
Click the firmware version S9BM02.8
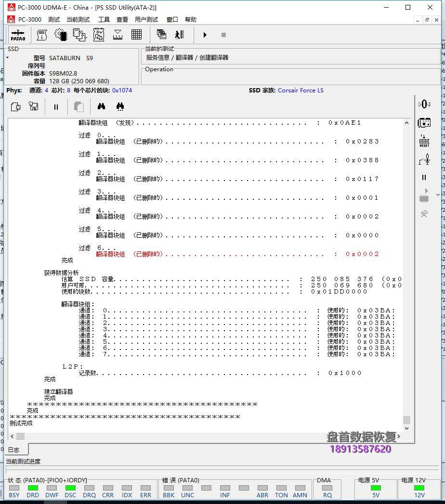(63, 74)
